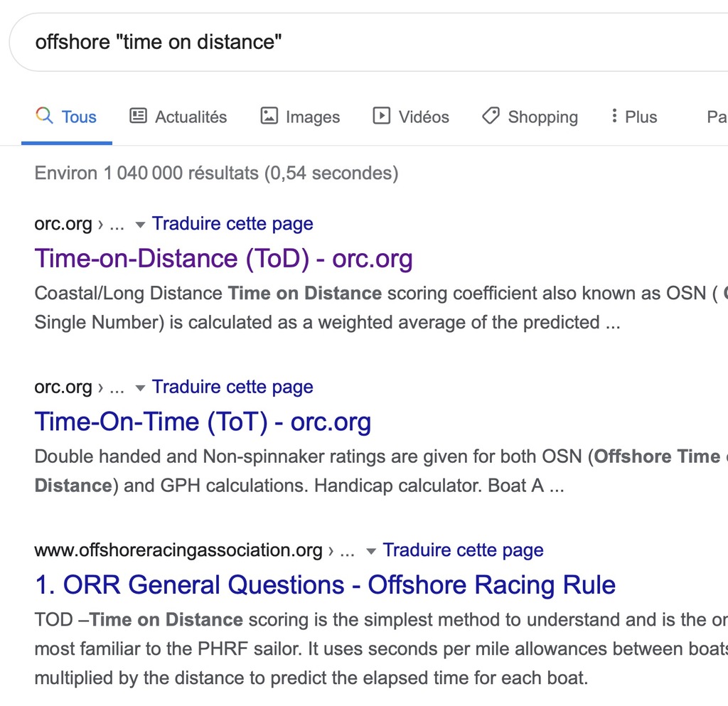Open ORR General Questions - Offshore Racing Rule
This screenshot has height=706, width=728.
pos(325,585)
